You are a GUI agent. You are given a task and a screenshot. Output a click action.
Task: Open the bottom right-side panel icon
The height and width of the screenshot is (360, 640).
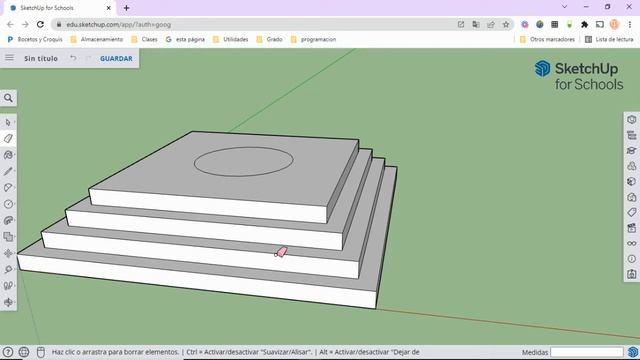[x=631, y=274]
